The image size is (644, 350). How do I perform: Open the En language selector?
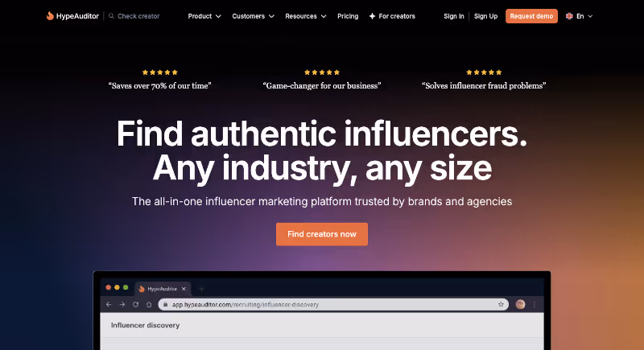(580, 16)
